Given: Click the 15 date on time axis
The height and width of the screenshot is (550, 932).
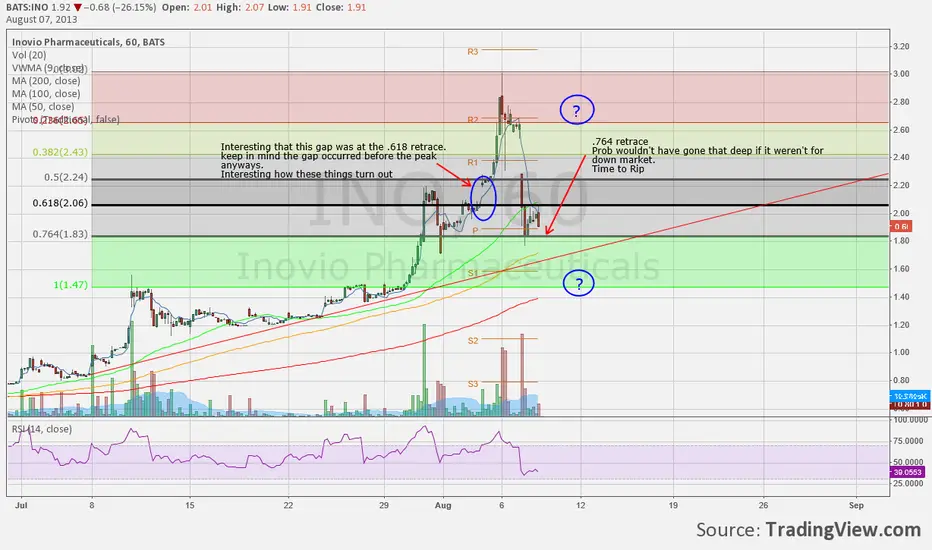Looking at the screenshot, I should point(190,505).
